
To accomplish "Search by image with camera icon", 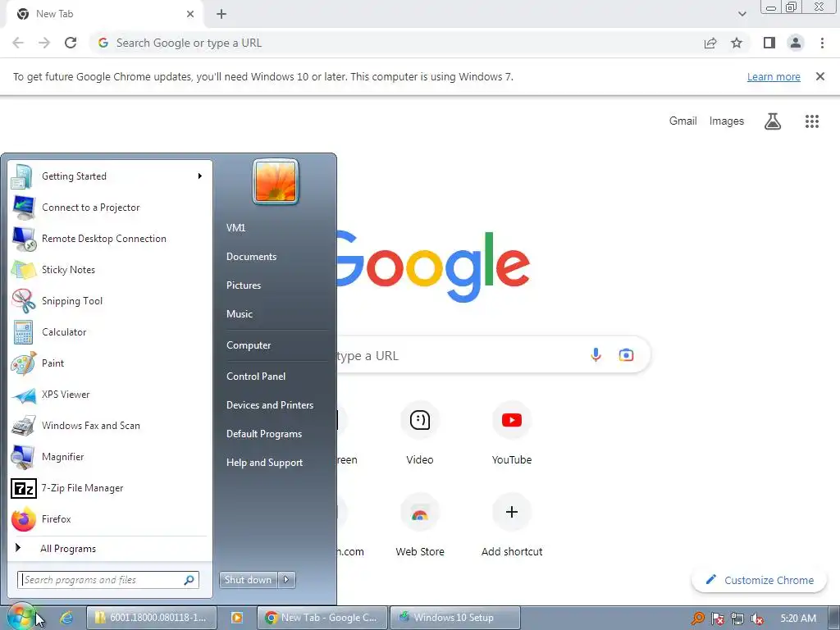I will 626,354.
